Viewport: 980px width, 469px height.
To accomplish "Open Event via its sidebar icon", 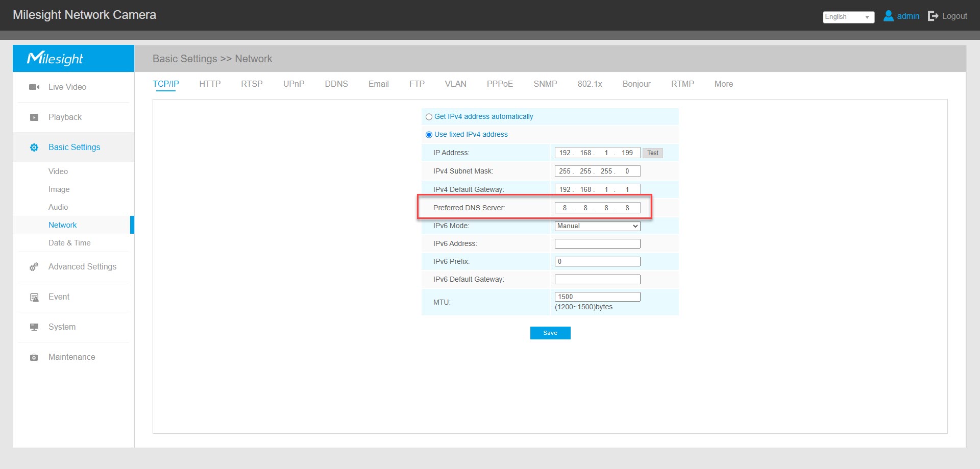I will tap(34, 297).
